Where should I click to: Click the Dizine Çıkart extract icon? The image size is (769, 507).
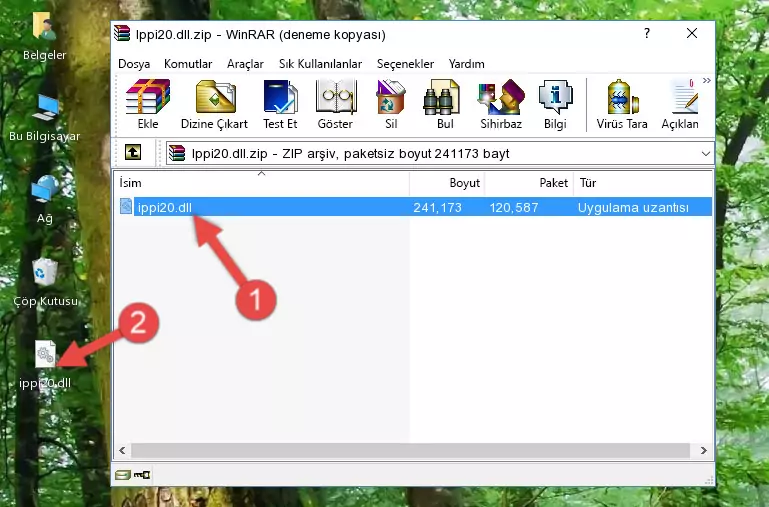214,104
